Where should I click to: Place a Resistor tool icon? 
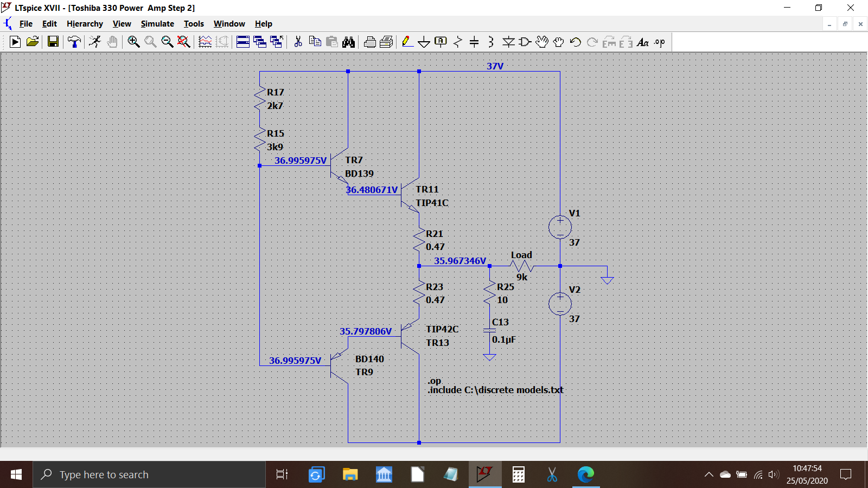click(458, 42)
